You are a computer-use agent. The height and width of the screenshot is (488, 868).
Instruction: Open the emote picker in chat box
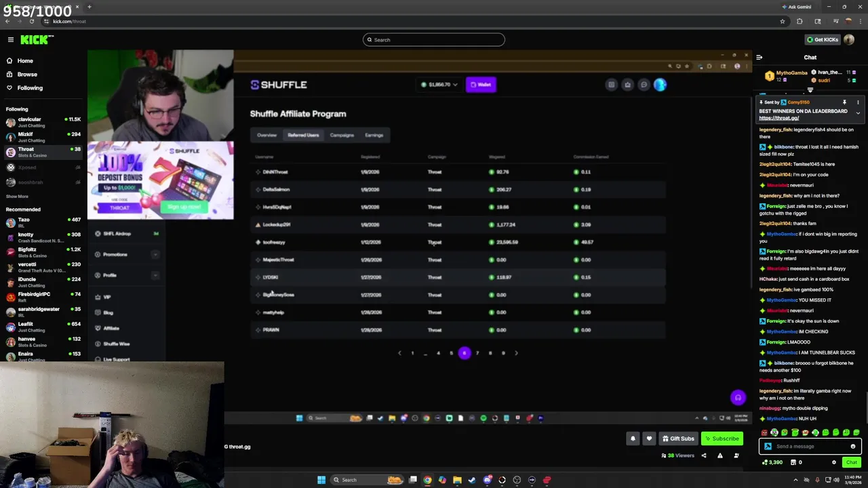point(852,447)
